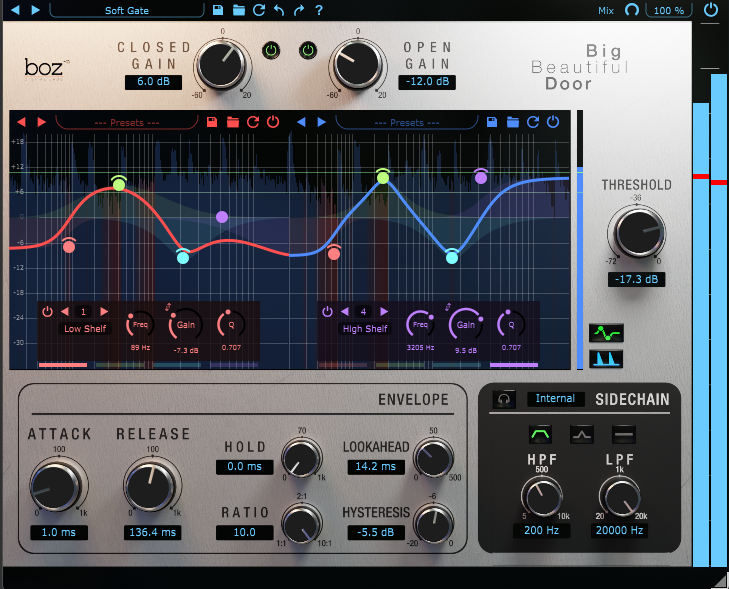The height and width of the screenshot is (589, 729).
Task: Select previous closed EQ band from 1
Action: pyautogui.click(x=65, y=311)
